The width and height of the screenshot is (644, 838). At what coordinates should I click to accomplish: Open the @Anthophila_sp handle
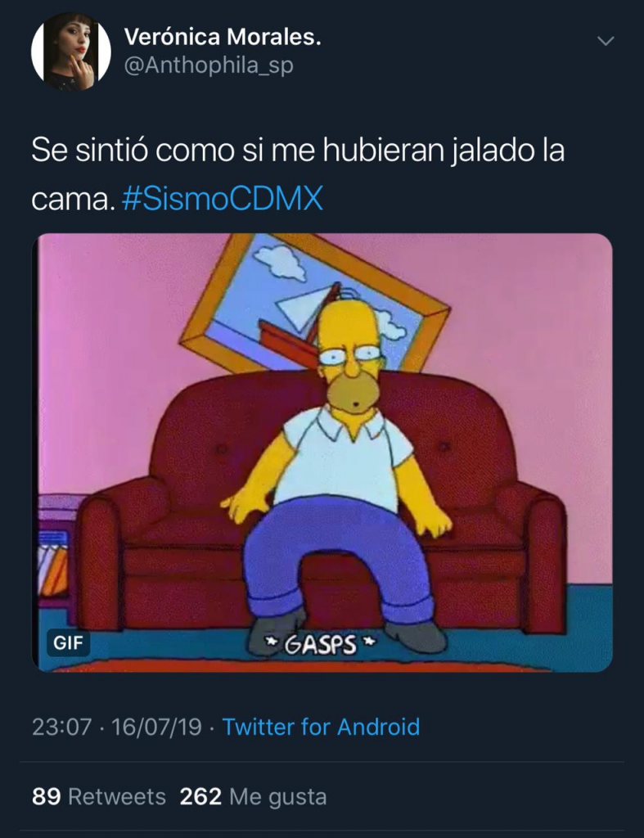click(209, 65)
